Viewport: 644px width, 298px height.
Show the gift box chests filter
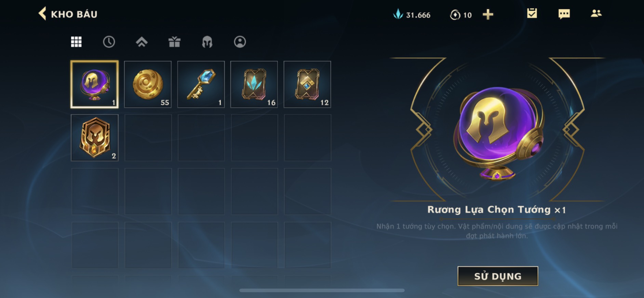[174, 42]
